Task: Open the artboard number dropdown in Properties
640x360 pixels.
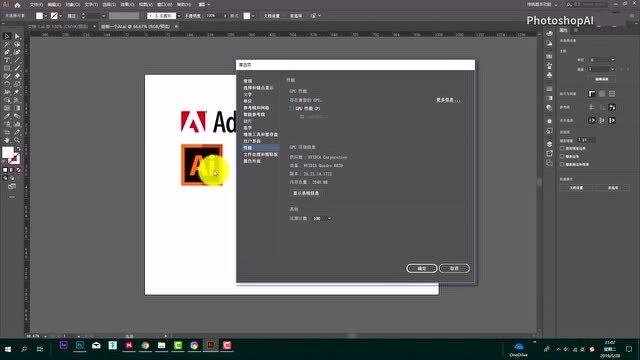Action: [x=602, y=69]
